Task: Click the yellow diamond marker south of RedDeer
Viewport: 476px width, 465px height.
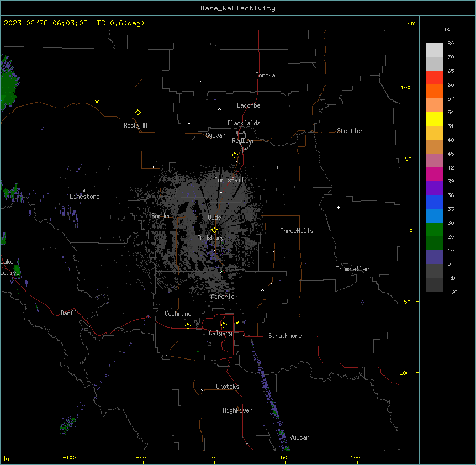Action: click(235, 155)
